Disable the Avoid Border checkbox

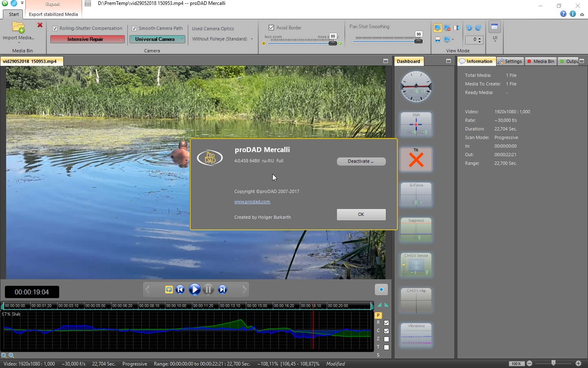coord(271,28)
